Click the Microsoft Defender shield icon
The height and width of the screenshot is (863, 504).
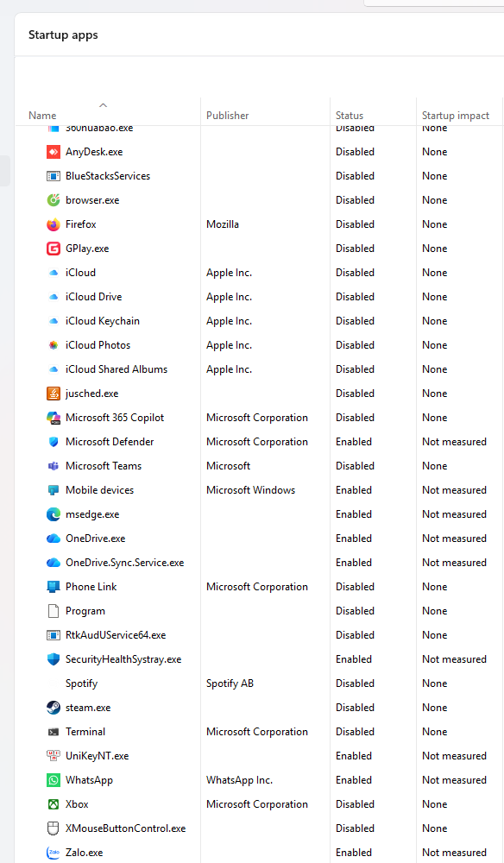tap(54, 442)
